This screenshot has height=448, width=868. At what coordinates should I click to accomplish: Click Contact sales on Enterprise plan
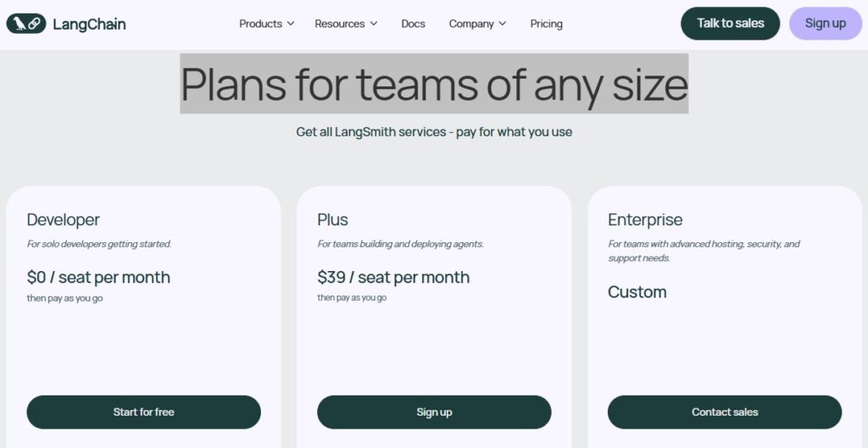tap(725, 412)
